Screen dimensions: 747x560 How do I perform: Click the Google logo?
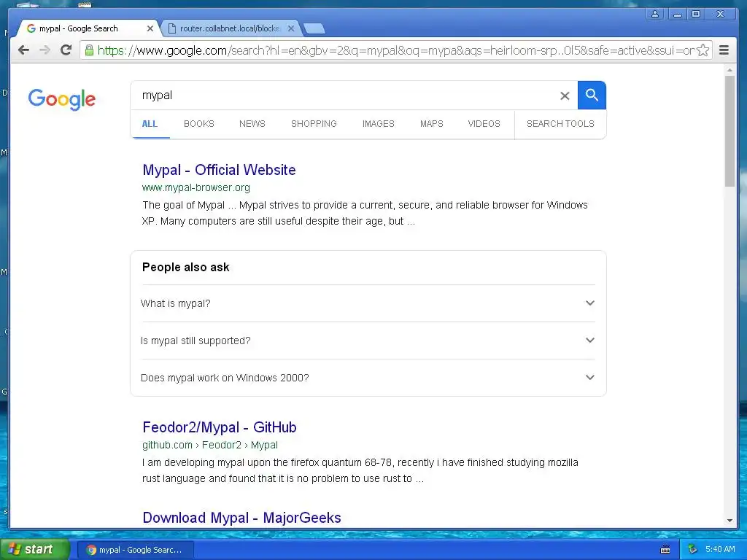pos(62,99)
